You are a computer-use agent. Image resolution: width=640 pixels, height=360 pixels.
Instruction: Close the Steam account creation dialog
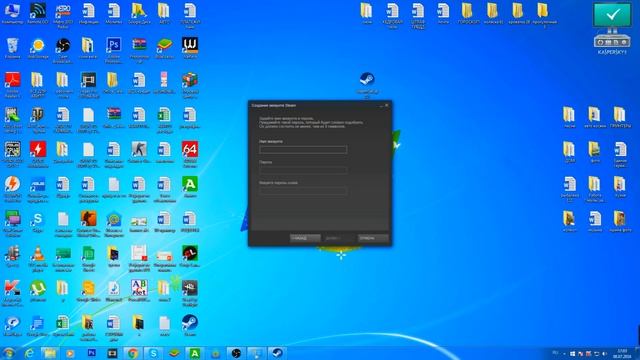387,105
